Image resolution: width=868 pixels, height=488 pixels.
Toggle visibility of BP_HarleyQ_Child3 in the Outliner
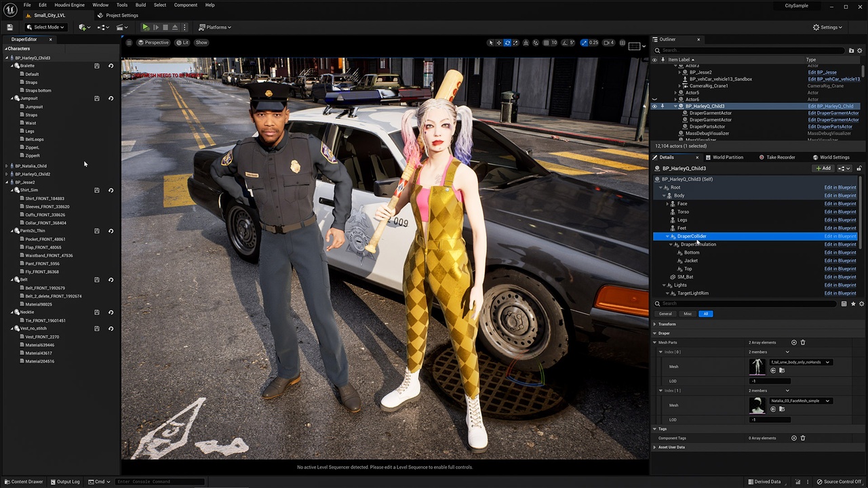coord(654,106)
